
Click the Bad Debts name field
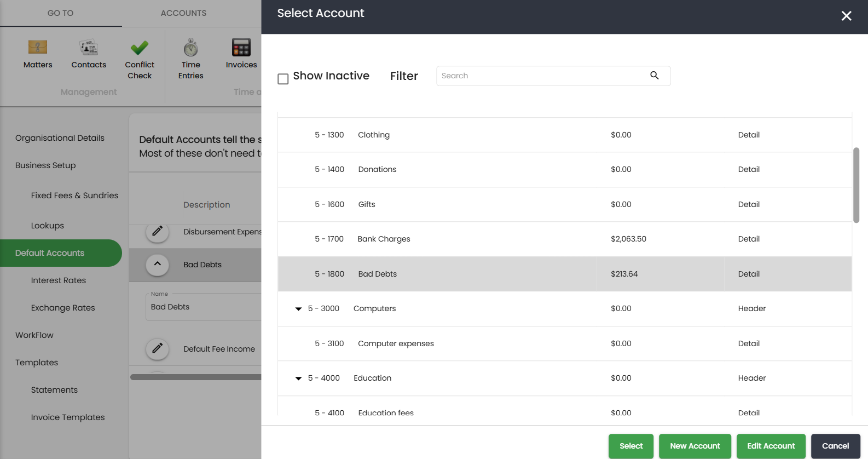click(x=204, y=307)
